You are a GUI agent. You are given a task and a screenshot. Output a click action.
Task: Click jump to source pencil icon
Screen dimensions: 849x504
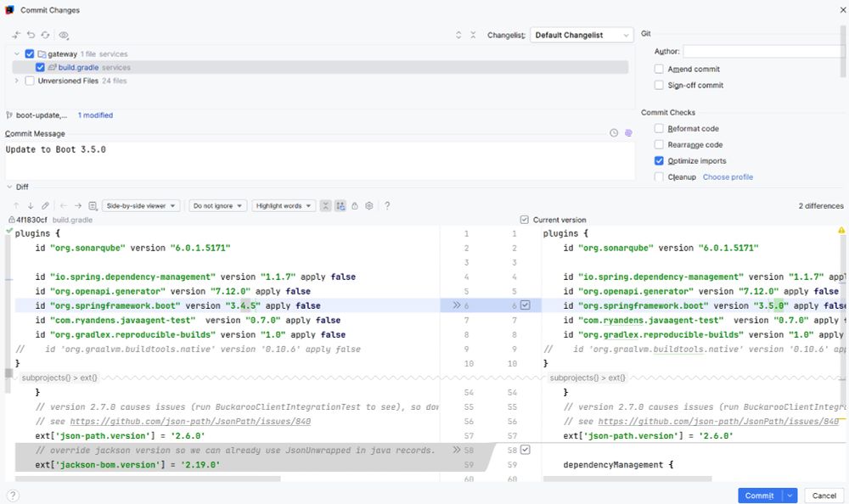click(46, 205)
